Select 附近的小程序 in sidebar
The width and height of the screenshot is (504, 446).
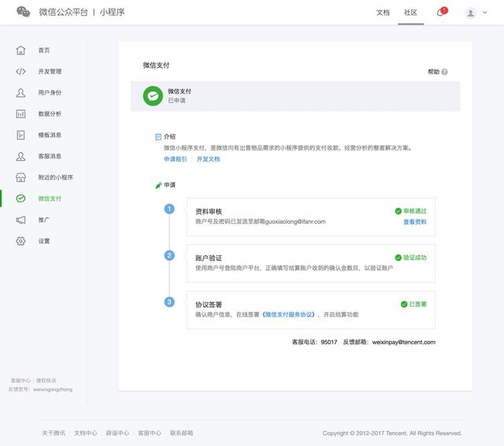[56, 177]
